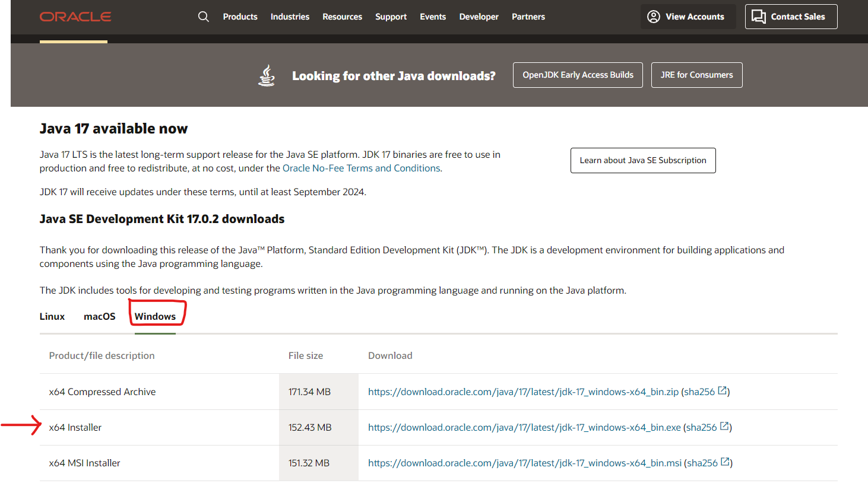Viewport: 868px width, 493px height.
Task: Open Oracle No-Fee Terms and Conditions link
Action: tap(361, 168)
